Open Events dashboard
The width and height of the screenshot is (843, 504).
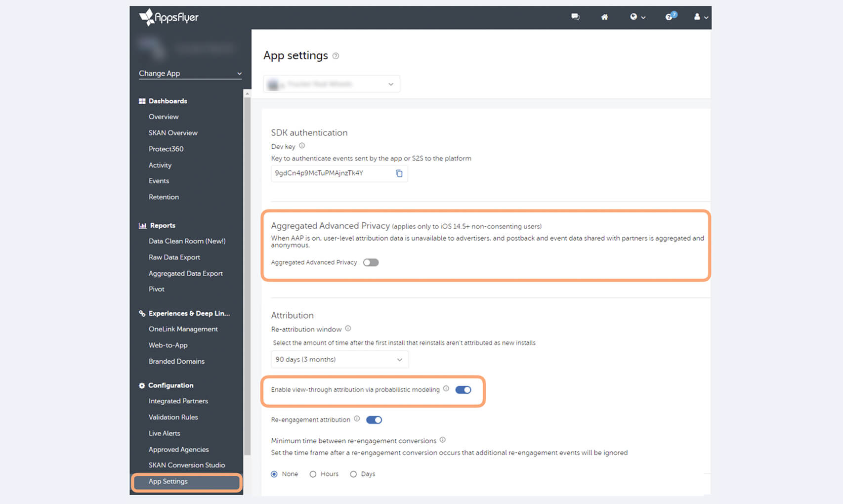tap(159, 181)
